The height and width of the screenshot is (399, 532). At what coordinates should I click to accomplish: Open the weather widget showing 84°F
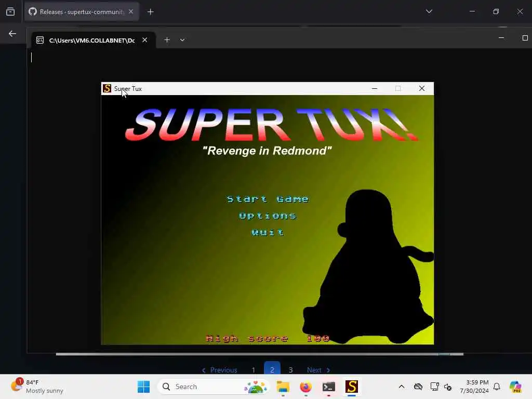pyautogui.click(x=37, y=387)
